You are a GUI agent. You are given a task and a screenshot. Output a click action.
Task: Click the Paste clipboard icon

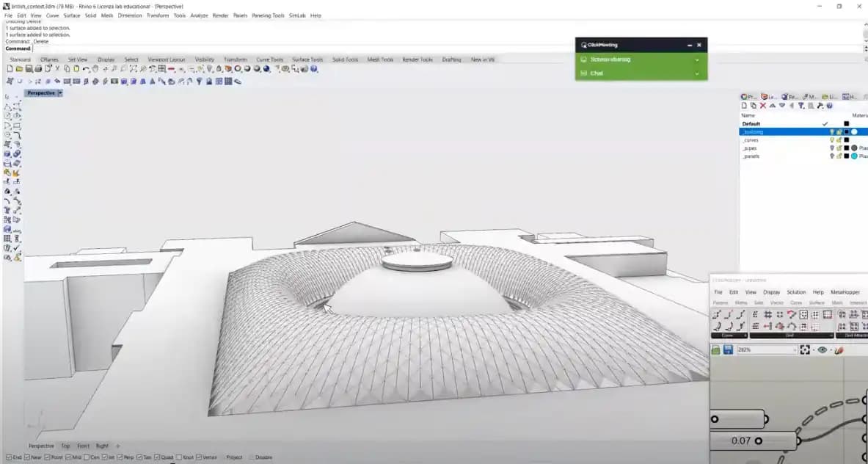[x=76, y=69]
